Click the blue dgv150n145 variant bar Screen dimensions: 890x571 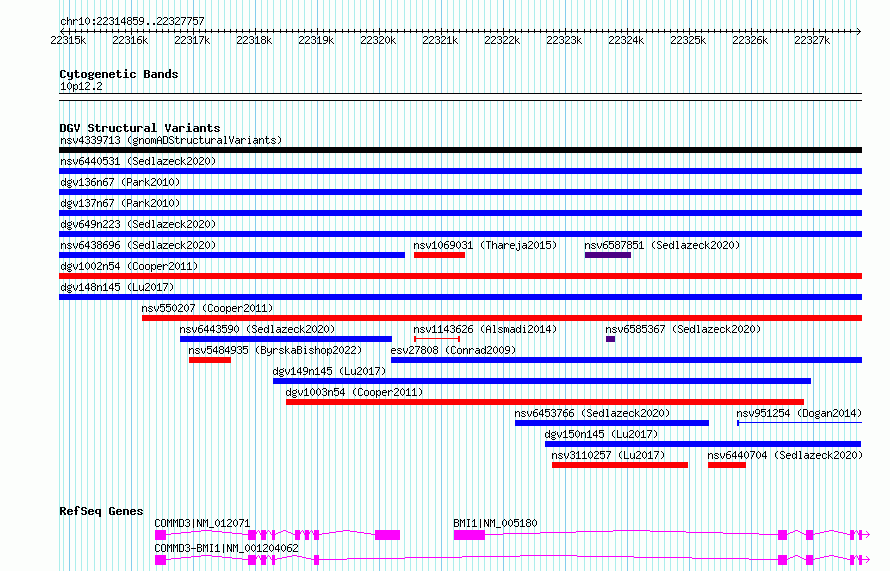coord(703,444)
